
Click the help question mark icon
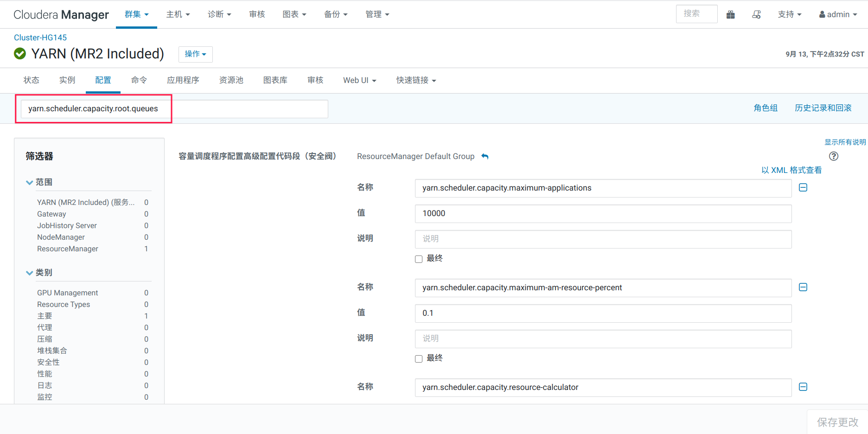[x=834, y=156]
